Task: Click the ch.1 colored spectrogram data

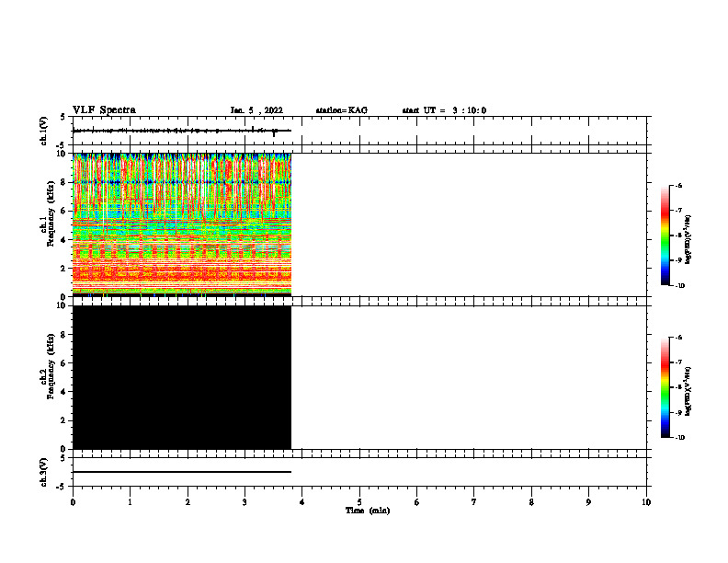Action: 182,224
